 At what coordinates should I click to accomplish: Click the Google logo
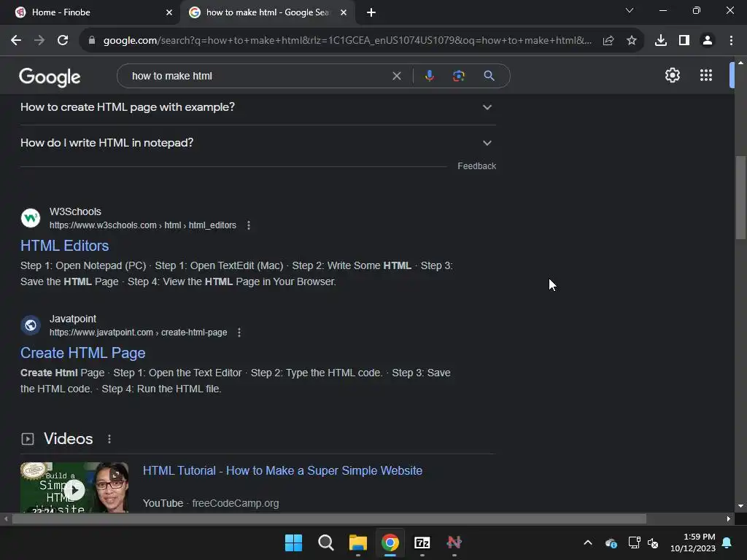(x=50, y=77)
